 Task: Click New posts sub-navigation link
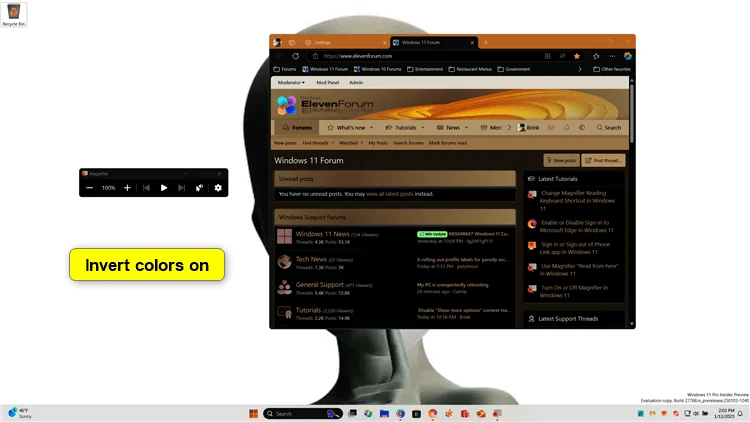[x=286, y=143]
